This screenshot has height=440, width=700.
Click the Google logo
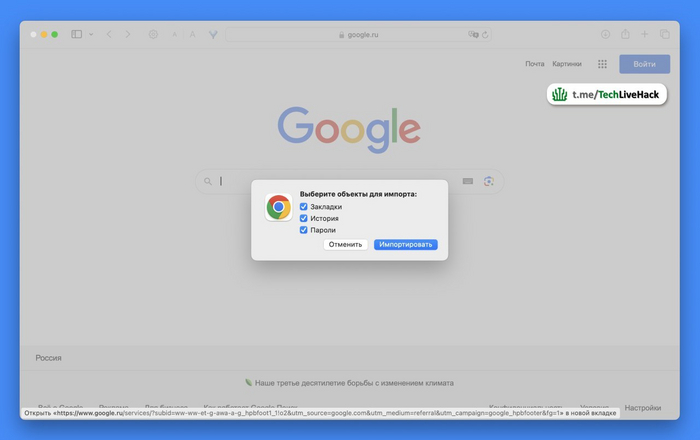(x=349, y=129)
